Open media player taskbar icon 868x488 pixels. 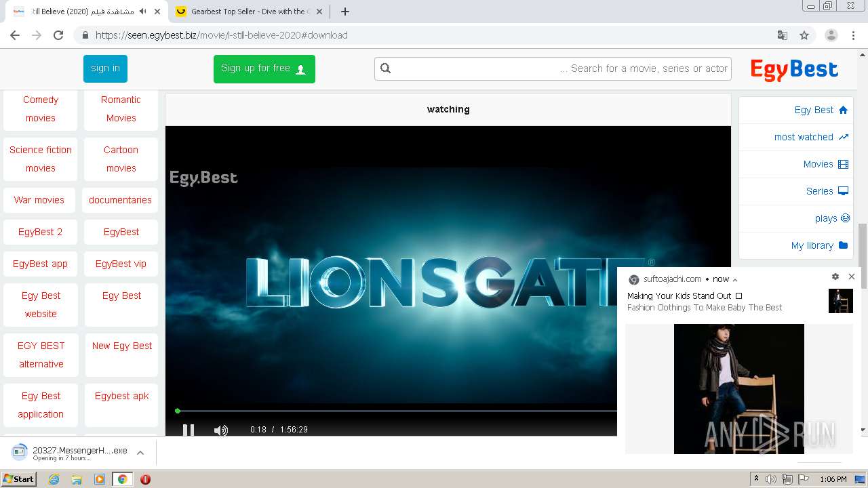[100, 479]
